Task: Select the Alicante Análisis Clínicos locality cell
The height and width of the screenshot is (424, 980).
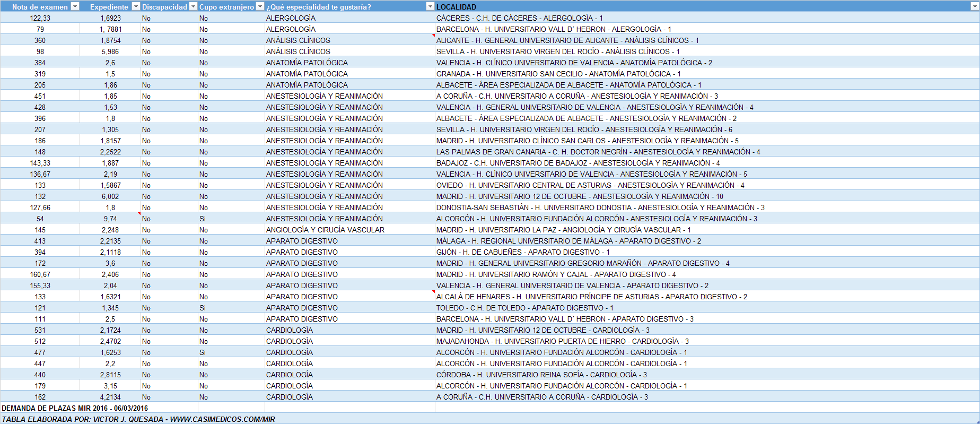Action: pos(707,40)
